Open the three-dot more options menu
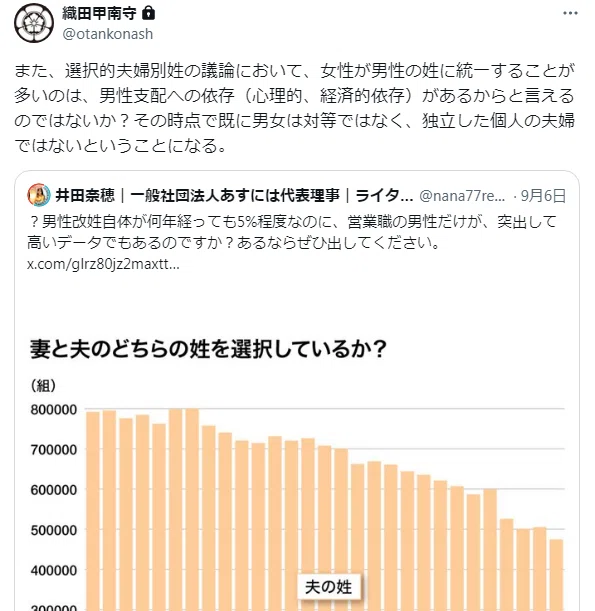 tap(570, 13)
